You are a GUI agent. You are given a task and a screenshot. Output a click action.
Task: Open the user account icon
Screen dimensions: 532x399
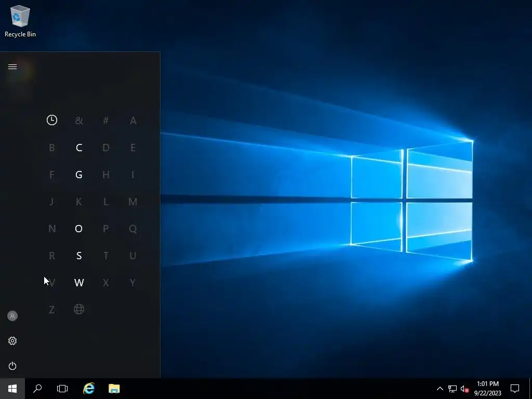coord(12,316)
